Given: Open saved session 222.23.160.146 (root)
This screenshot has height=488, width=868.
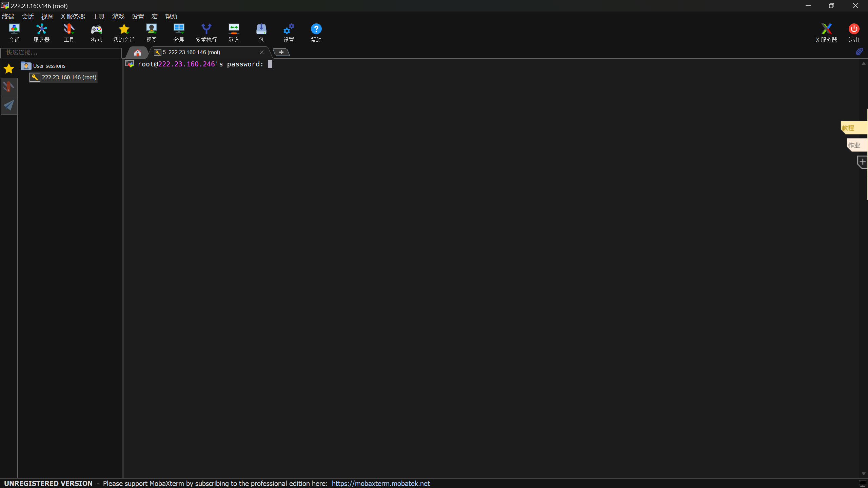Looking at the screenshot, I should 69,77.
